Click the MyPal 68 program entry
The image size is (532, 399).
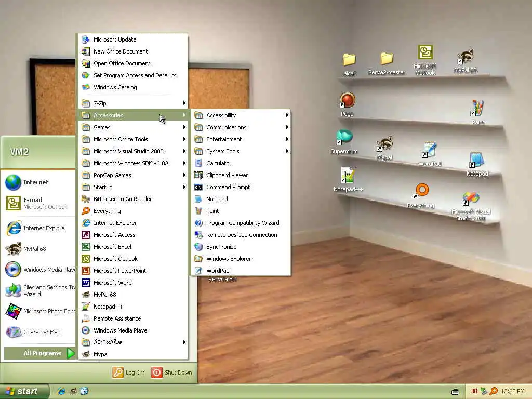(x=134, y=295)
